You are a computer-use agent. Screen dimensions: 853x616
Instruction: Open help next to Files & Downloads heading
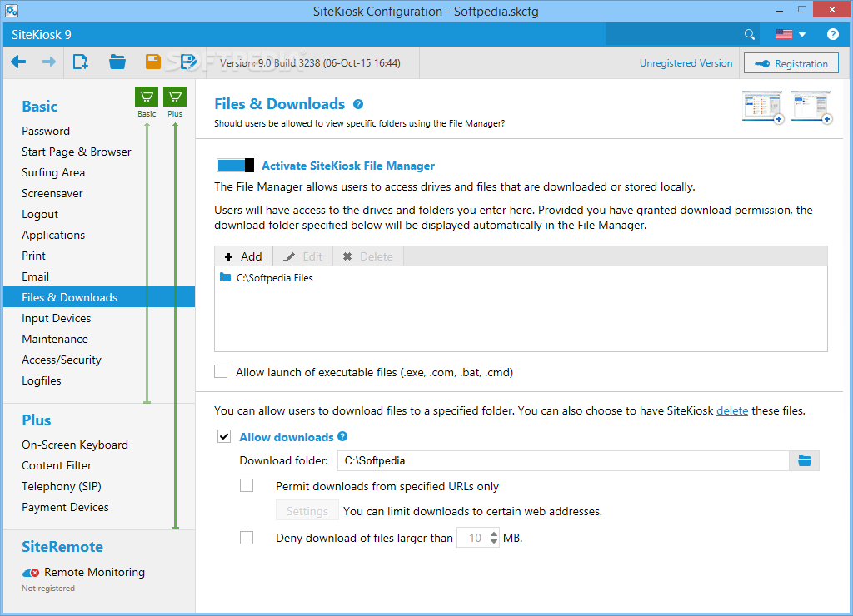click(x=358, y=104)
